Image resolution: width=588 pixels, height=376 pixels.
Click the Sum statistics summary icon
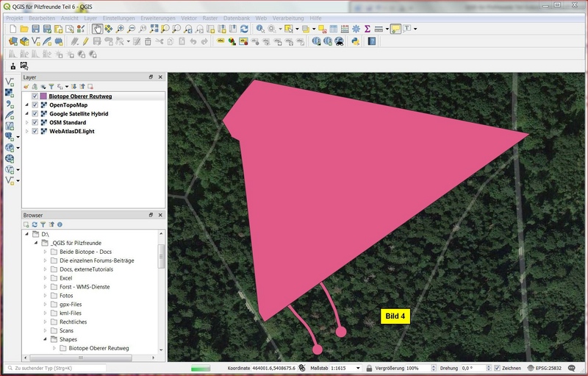point(367,29)
